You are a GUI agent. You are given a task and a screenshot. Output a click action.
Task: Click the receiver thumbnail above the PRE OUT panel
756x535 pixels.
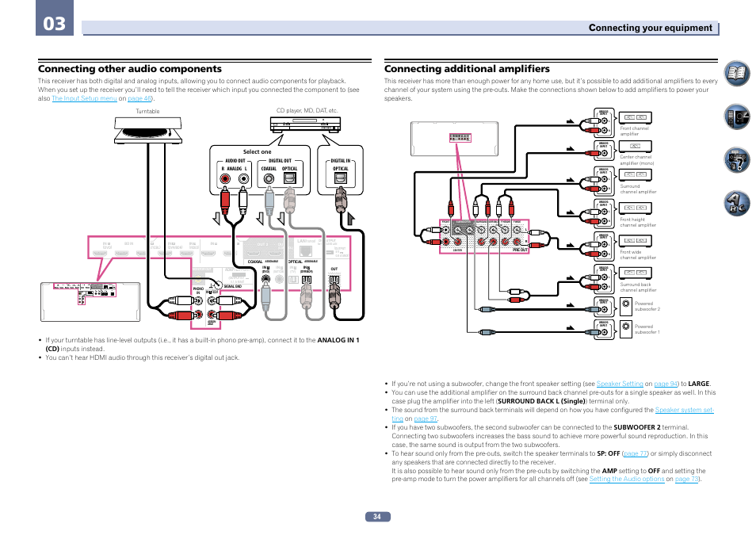coord(454,139)
